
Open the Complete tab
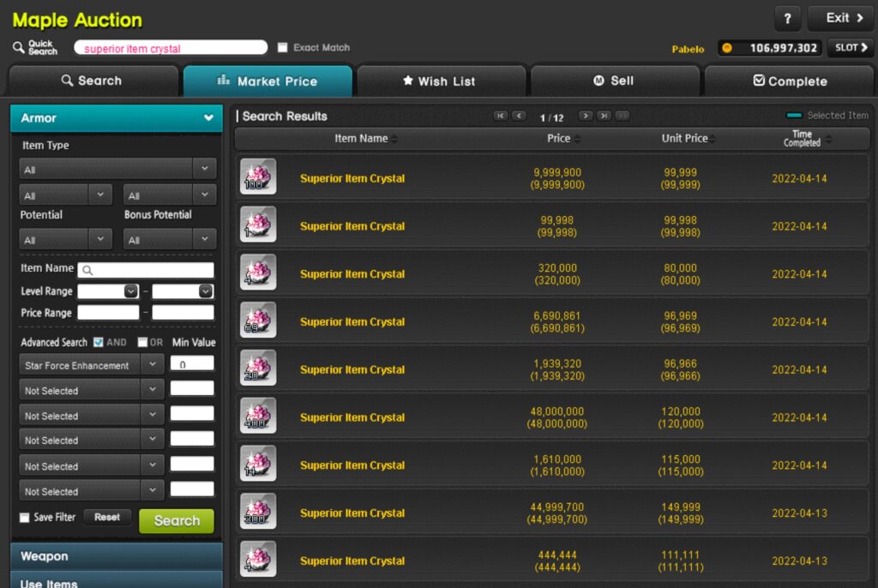[x=789, y=81]
